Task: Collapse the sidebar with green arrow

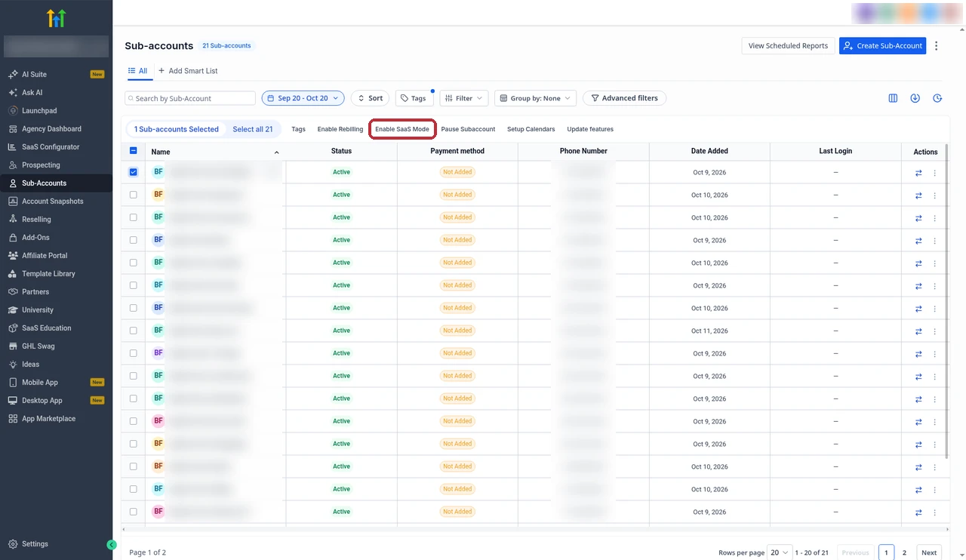Action: 112,545
